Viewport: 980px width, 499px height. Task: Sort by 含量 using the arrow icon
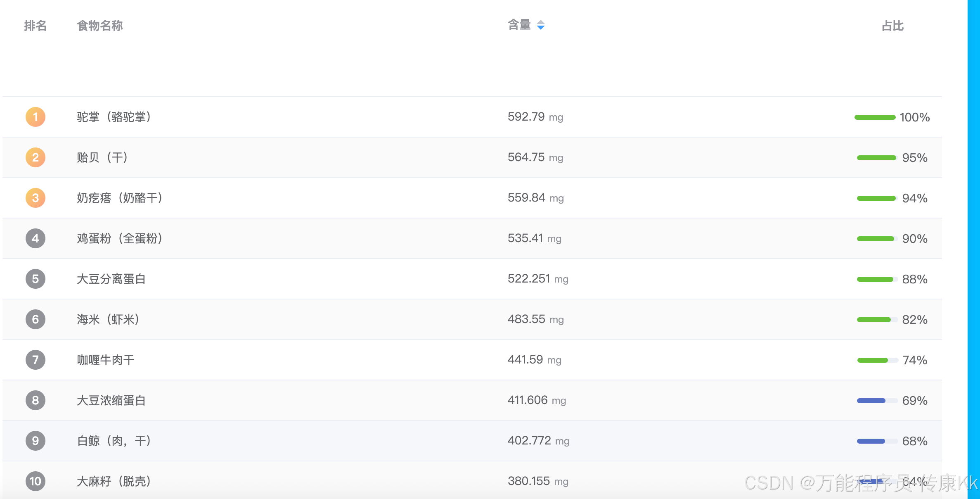pos(540,25)
